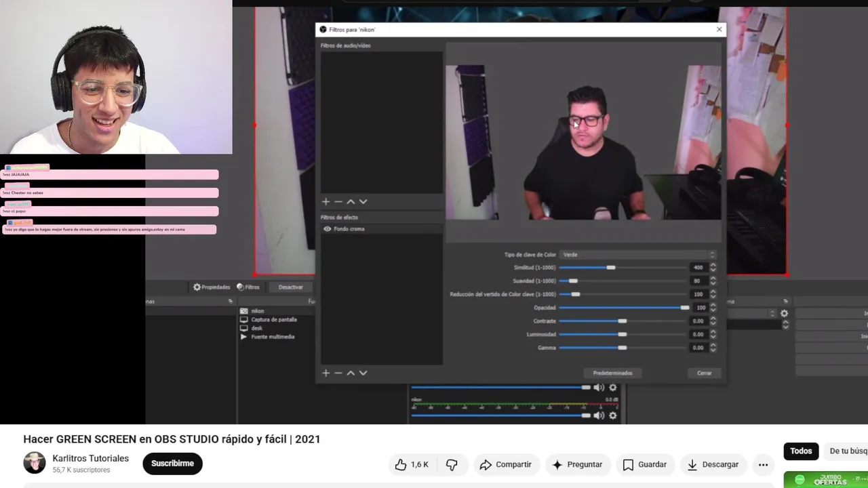Dislike the video with the thumbs-down icon

(452, 464)
